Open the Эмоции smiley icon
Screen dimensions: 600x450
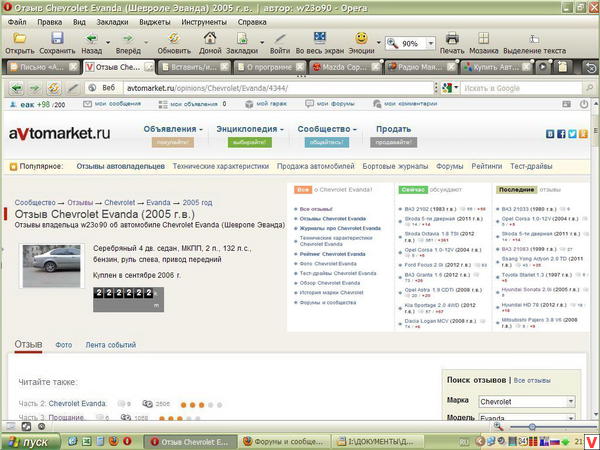pyautogui.click(x=361, y=38)
